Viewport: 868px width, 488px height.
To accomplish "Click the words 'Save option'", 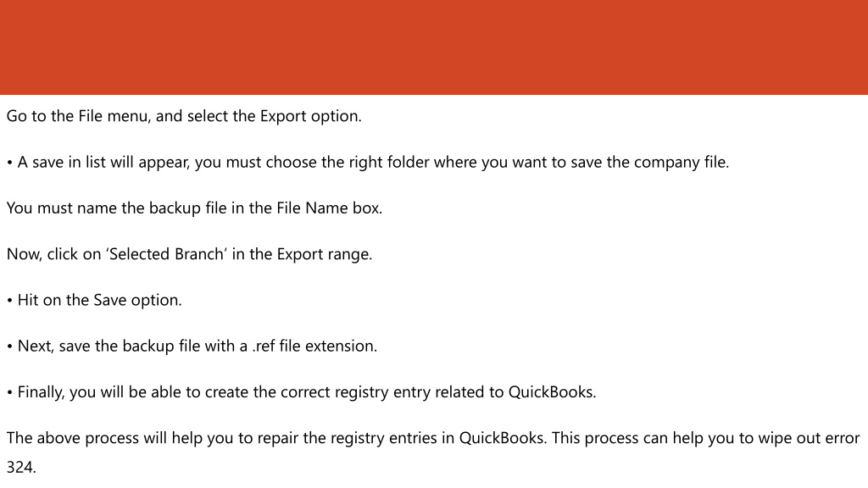I will click(136, 300).
